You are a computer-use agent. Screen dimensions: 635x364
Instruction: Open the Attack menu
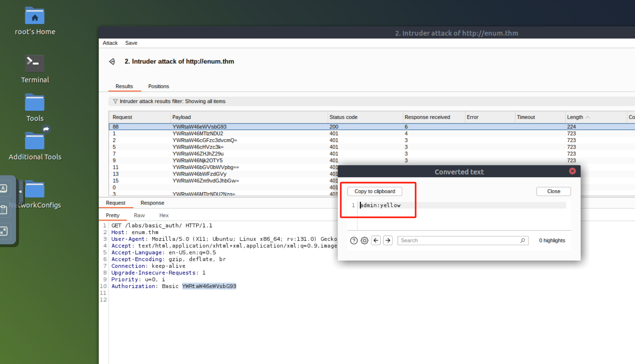(110, 43)
